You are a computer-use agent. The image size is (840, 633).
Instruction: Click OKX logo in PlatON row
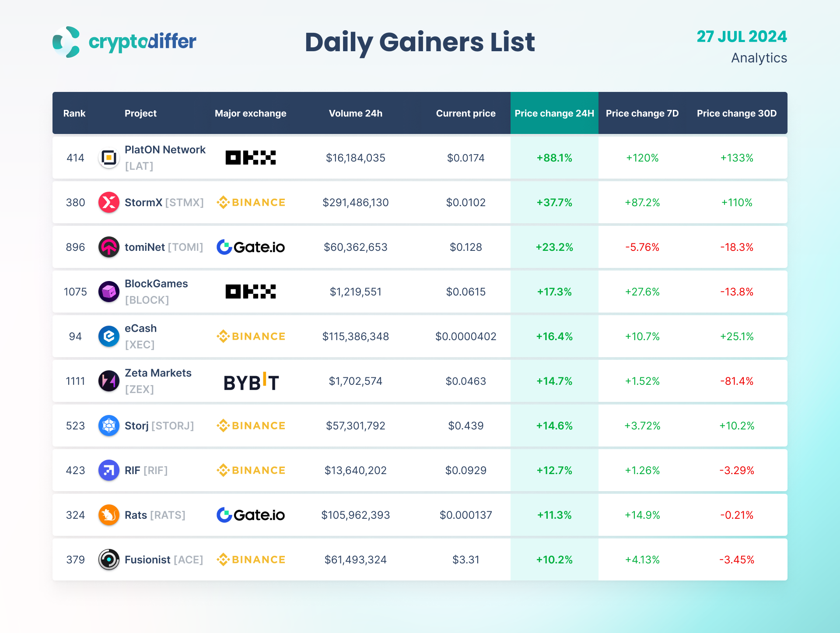point(251,158)
